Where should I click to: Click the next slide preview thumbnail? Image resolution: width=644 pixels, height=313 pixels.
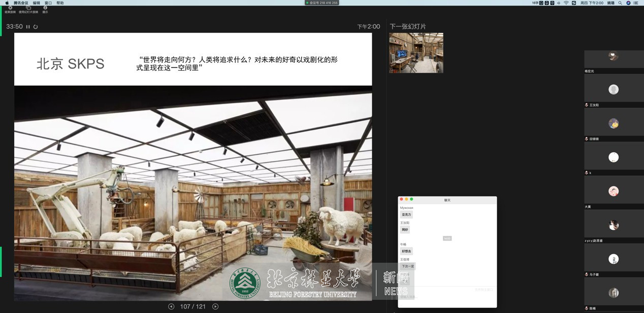(x=416, y=53)
